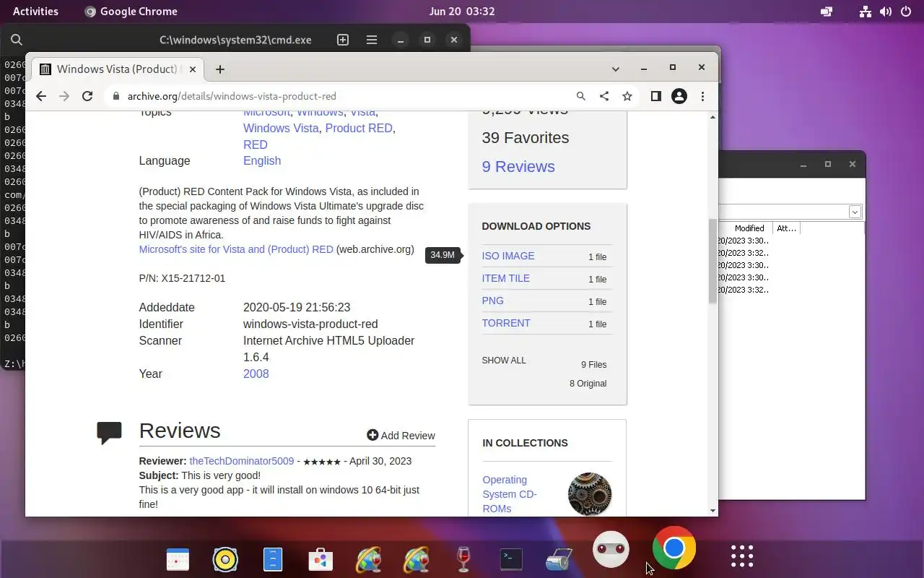Open the clock showing Jun 20 03:32

tap(461, 11)
